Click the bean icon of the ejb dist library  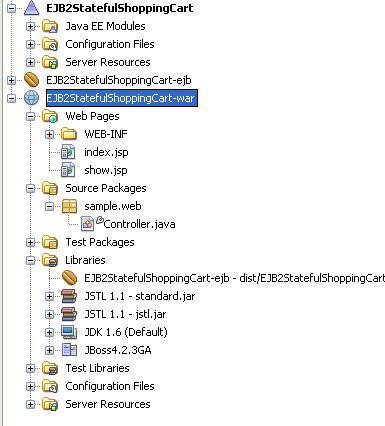coord(70,278)
